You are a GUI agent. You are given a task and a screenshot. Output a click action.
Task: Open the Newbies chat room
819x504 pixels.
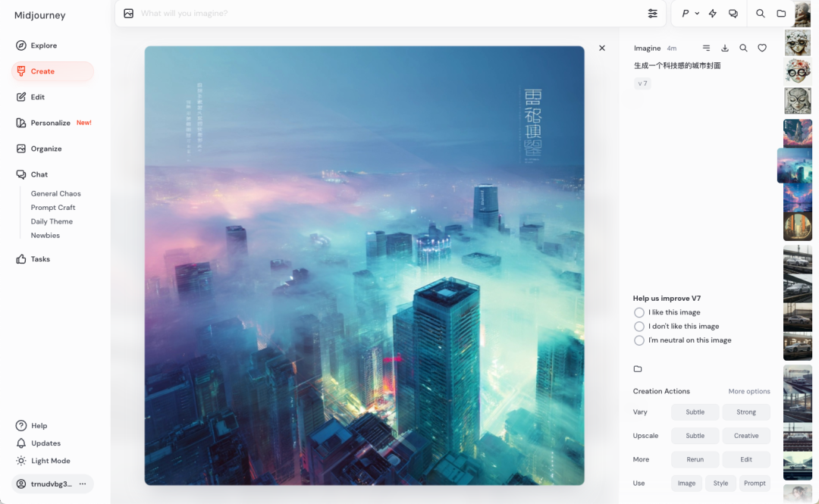click(45, 236)
